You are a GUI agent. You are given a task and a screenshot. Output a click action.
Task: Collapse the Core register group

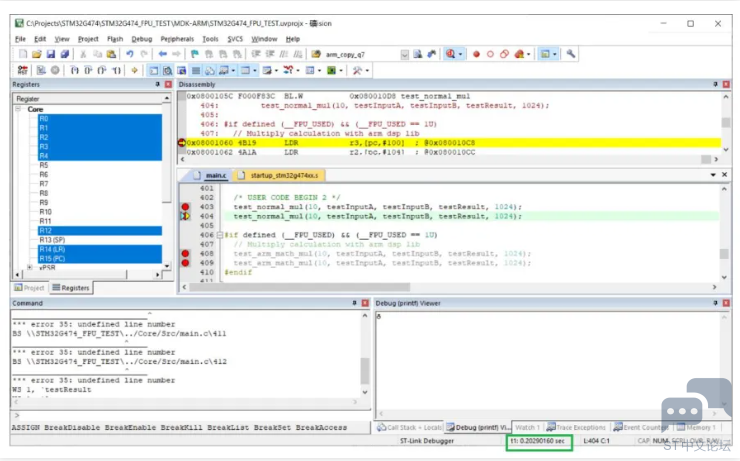click(x=18, y=109)
